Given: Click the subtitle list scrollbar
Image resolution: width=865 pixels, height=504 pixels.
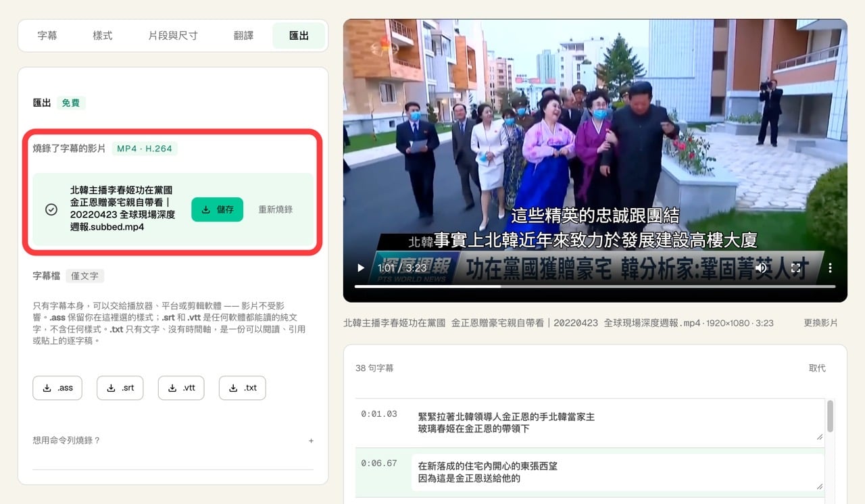Looking at the screenshot, I should click(x=830, y=415).
